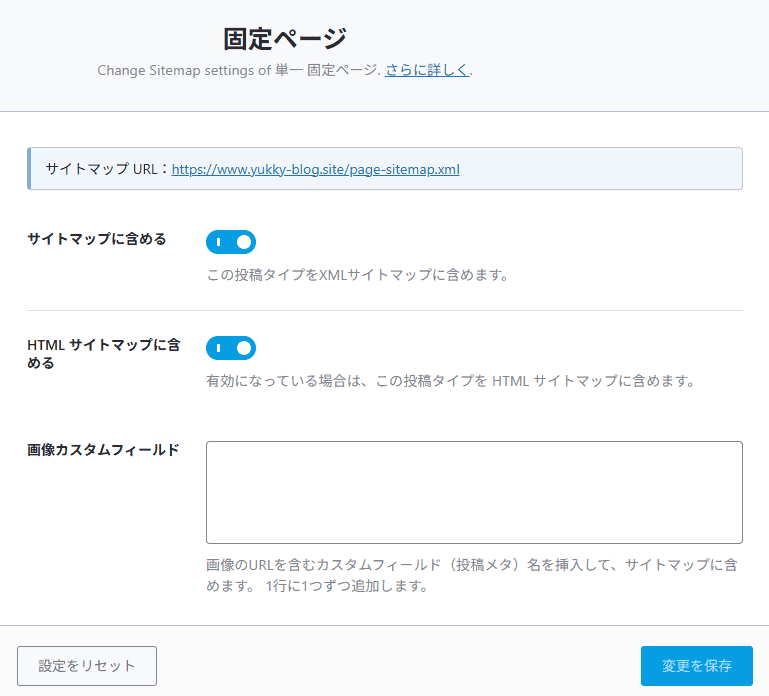Click the 固定ページ heading
Viewport: 769px width, 696px height.
285,39
